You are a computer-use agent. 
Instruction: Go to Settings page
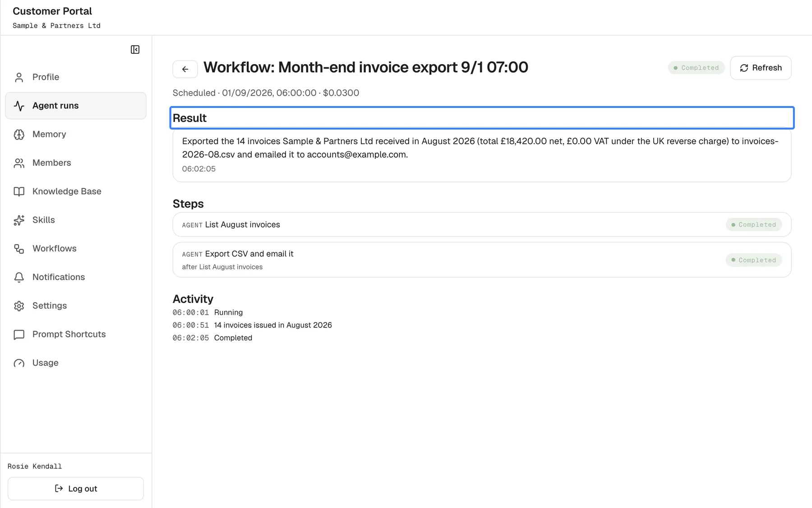pos(76,306)
